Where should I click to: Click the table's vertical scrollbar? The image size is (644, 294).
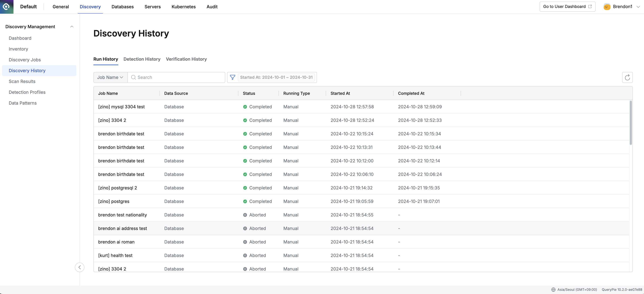(x=631, y=123)
